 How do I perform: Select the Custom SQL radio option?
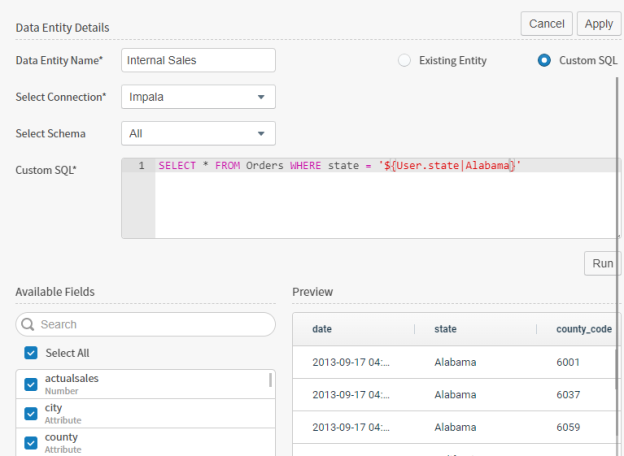pos(544,61)
